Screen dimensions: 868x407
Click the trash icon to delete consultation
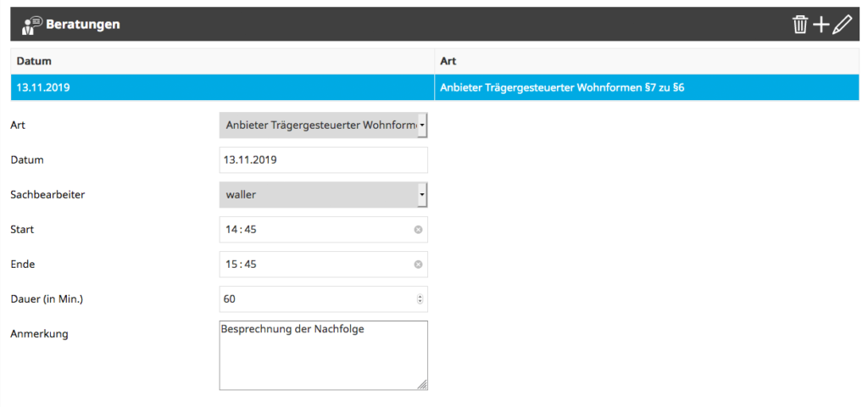point(799,25)
